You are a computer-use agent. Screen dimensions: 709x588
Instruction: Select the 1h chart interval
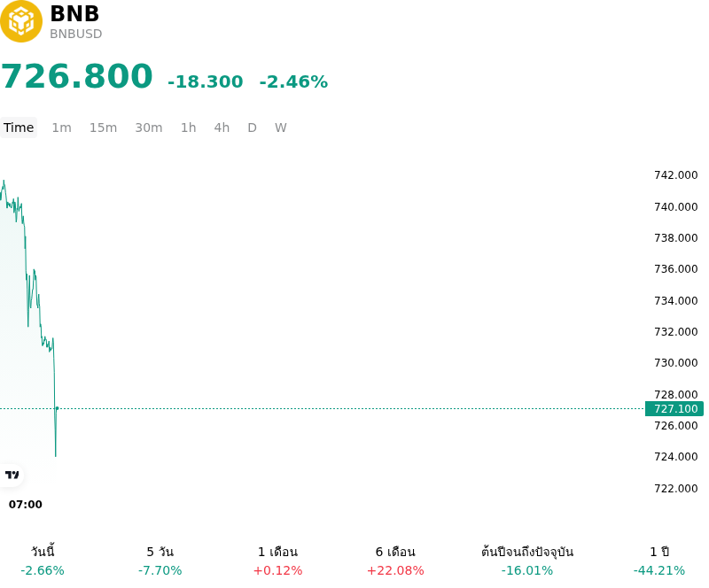point(189,128)
